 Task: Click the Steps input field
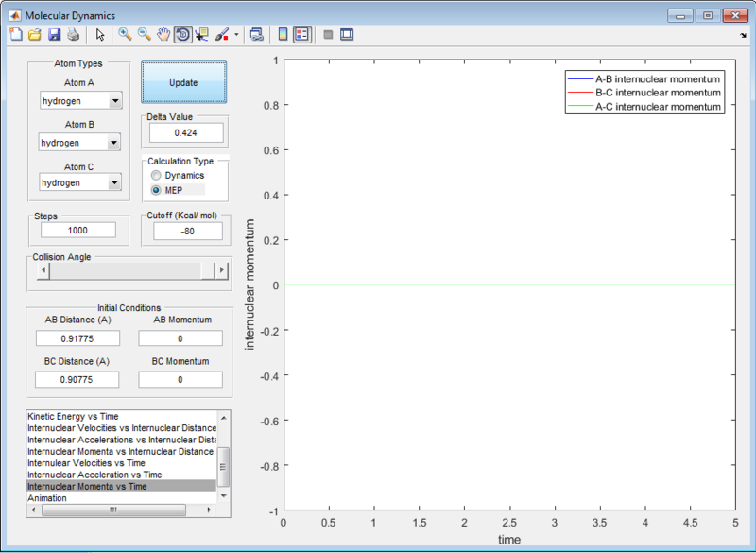pyautogui.click(x=78, y=231)
